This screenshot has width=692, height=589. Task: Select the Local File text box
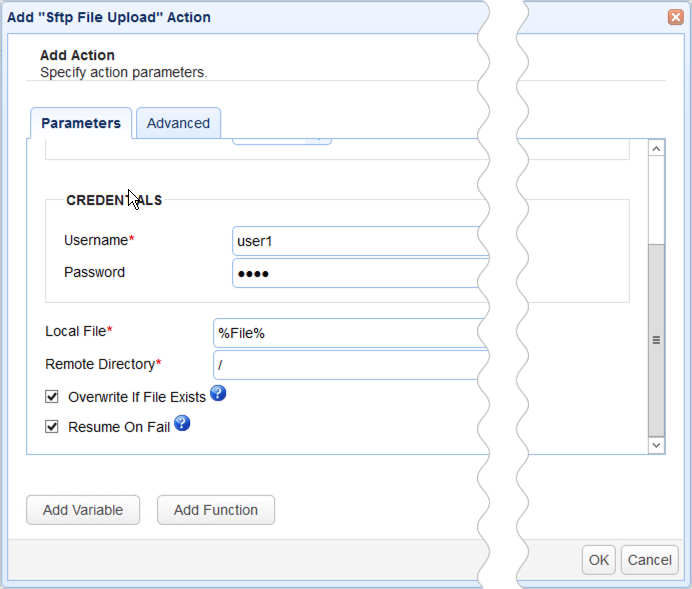click(350, 333)
